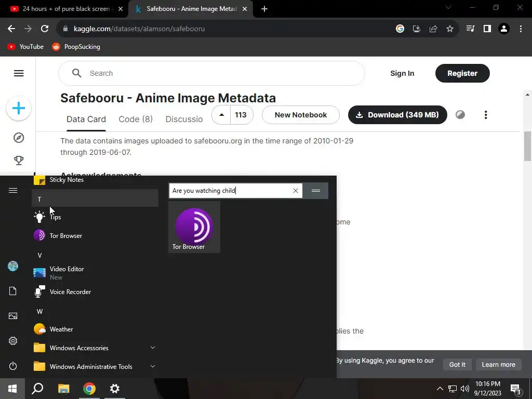The height and width of the screenshot is (399, 532).
Task: Open Voice Recorder app
Action: (x=95, y=292)
